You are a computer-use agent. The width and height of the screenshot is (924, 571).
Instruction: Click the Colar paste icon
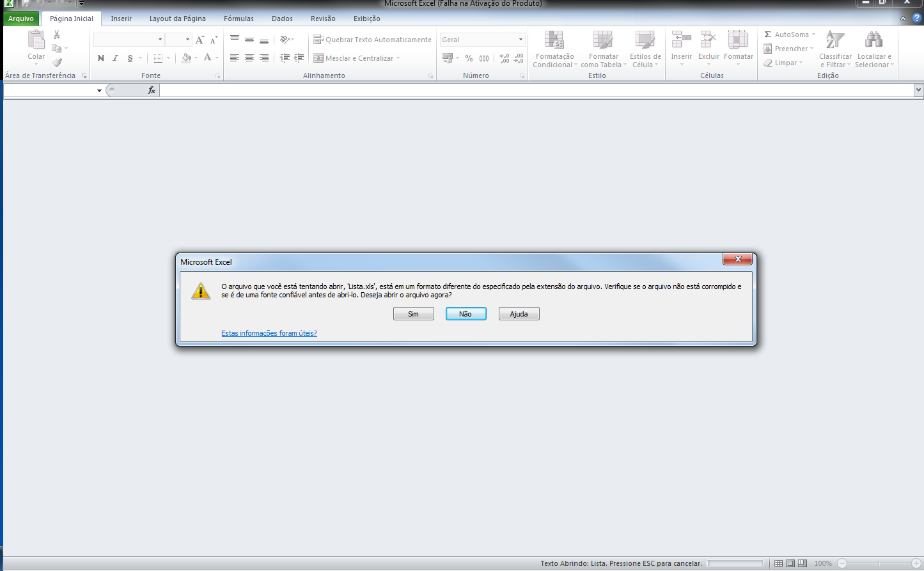click(x=36, y=40)
